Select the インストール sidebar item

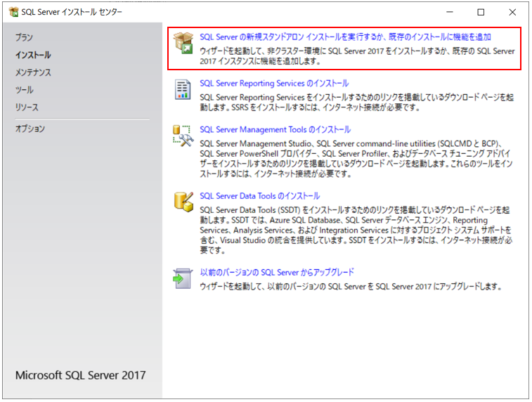pyautogui.click(x=33, y=55)
